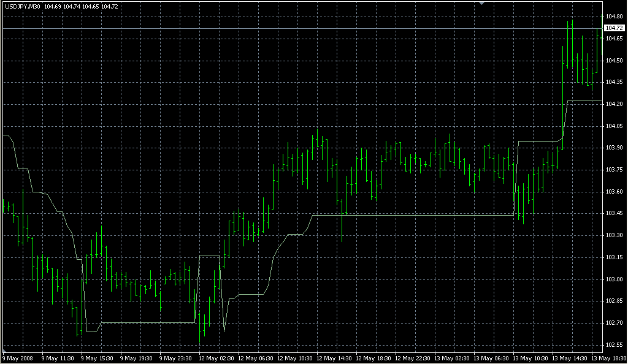This screenshot has width=628, height=364.
Task: Click the 104.65 price scale label
Action: tap(613, 39)
